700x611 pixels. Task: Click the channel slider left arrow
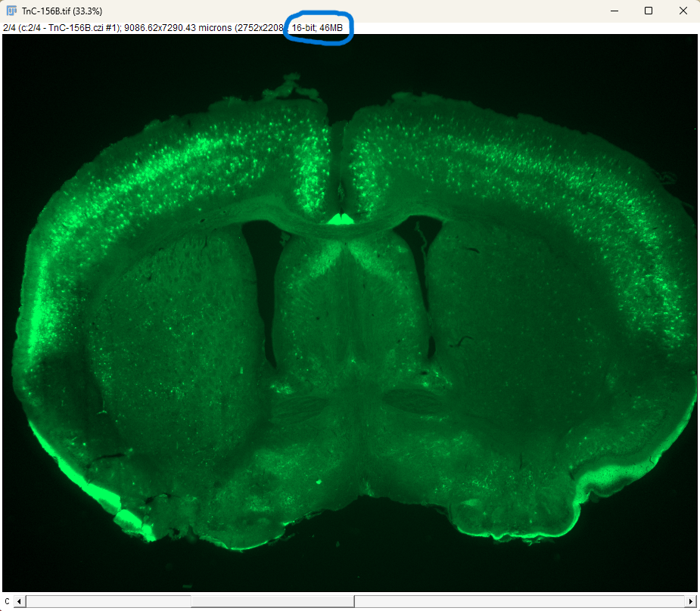pyautogui.click(x=20, y=601)
